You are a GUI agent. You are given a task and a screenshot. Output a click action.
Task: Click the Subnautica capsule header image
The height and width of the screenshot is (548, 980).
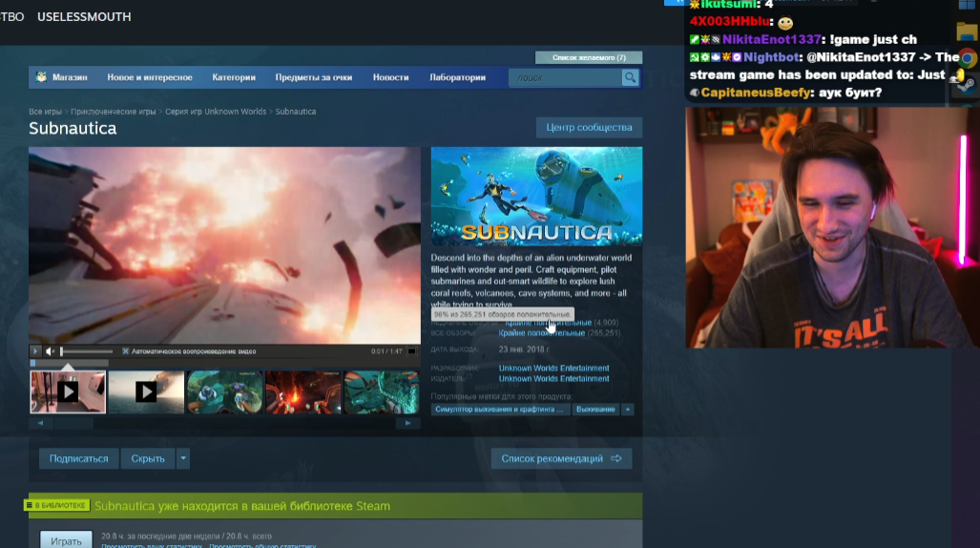pos(536,197)
